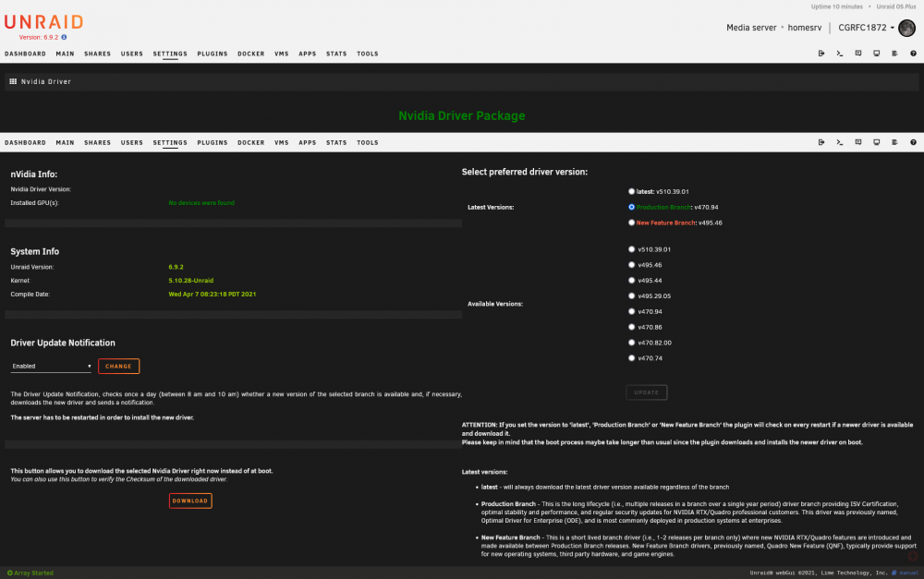
Task: Click the 'Uptime 10 minutes' text
Action: click(836, 6)
